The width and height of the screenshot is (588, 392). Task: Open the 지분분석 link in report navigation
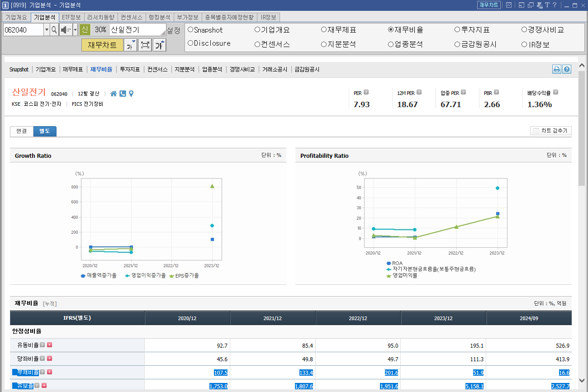[x=185, y=70]
